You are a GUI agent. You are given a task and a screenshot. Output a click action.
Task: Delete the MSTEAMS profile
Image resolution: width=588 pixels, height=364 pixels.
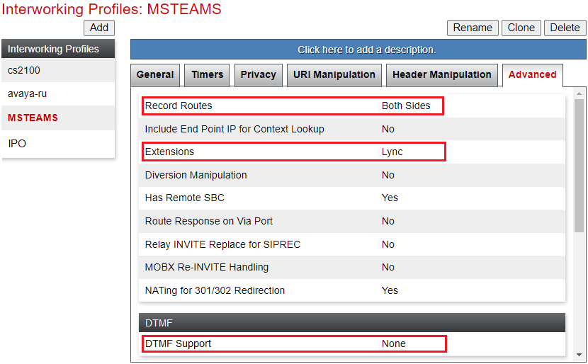(565, 28)
